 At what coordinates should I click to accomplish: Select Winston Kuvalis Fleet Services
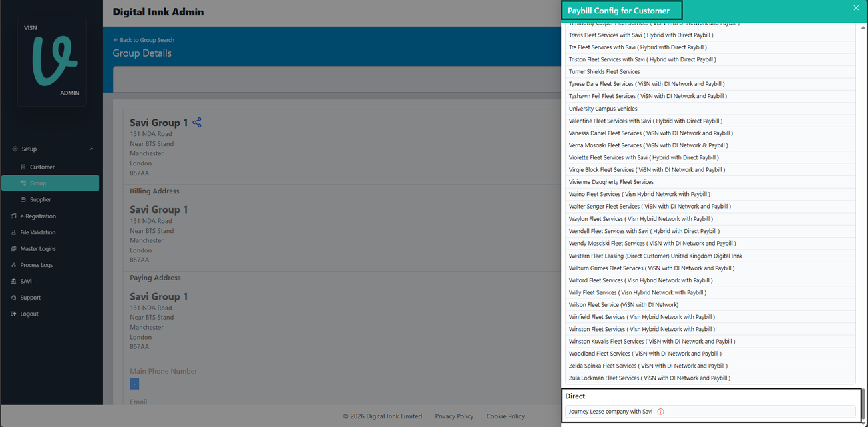[x=710, y=341]
